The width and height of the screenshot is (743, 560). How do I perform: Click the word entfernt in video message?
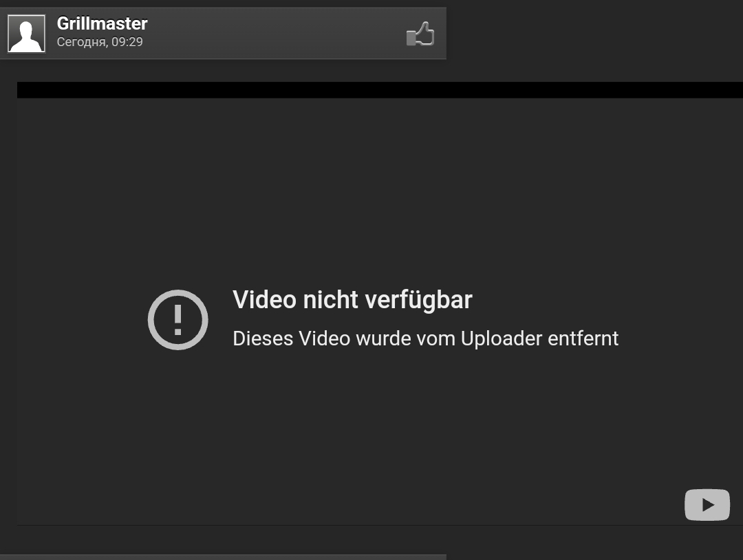point(583,338)
